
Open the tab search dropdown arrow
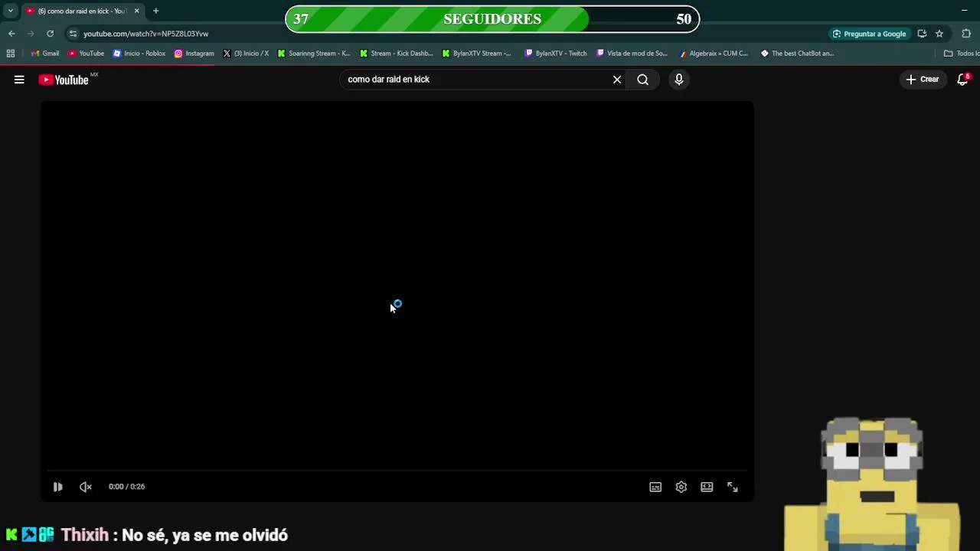[x=11, y=11]
